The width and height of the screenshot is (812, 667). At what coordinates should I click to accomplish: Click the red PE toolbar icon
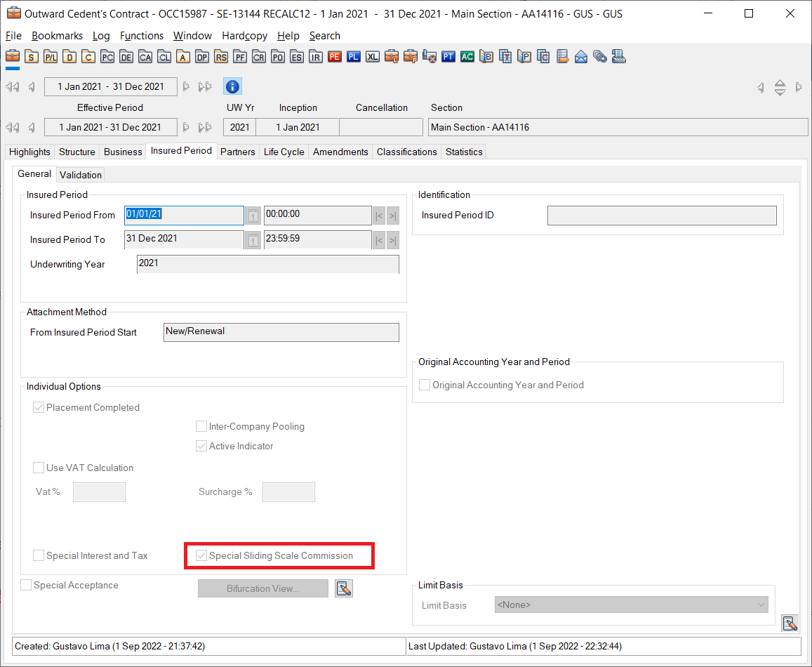click(334, 57)
